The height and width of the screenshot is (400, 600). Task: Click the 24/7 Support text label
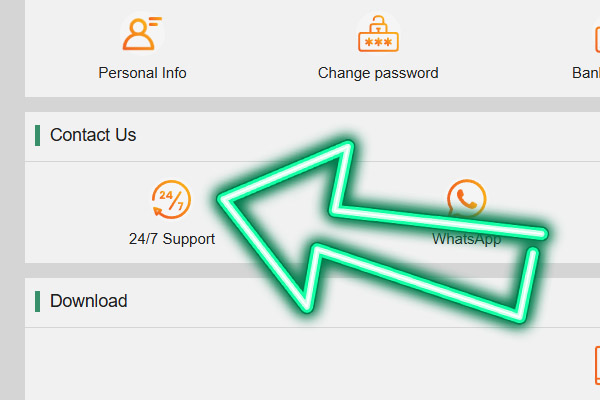point(172,239)
